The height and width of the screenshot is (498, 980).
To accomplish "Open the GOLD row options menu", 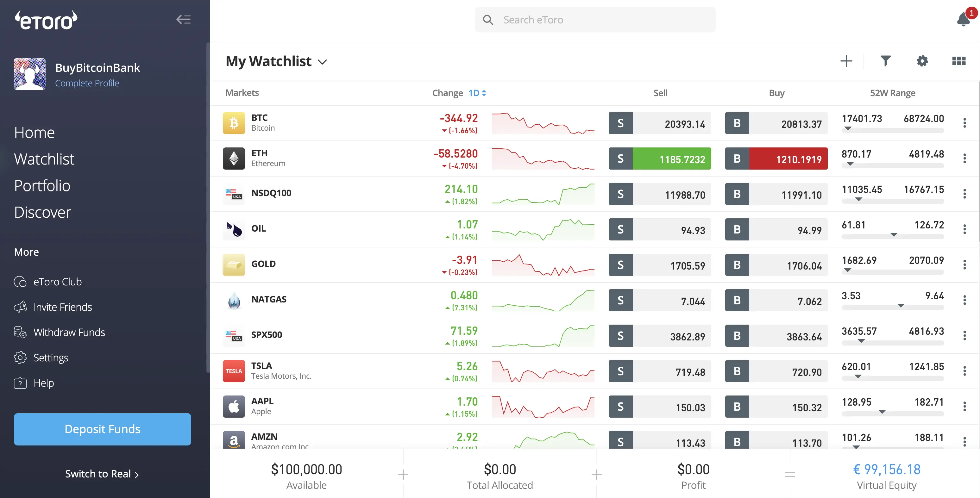I will [x=964, y=264].
